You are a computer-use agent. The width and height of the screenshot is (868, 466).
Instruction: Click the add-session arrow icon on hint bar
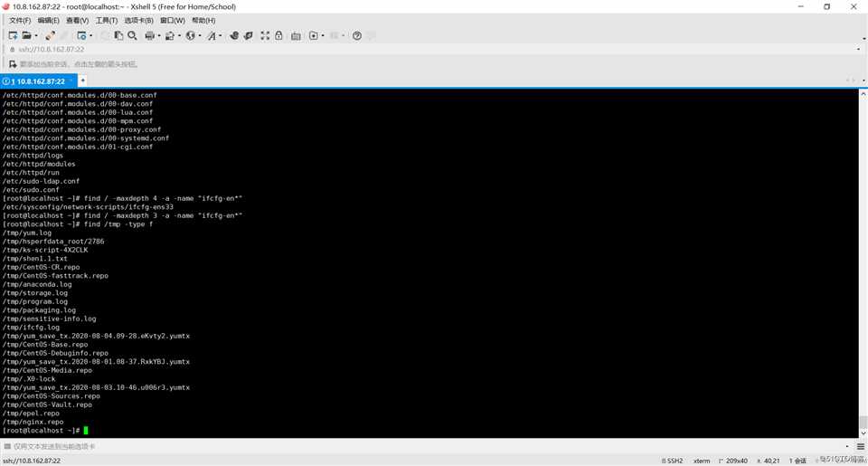click(13, 64)
